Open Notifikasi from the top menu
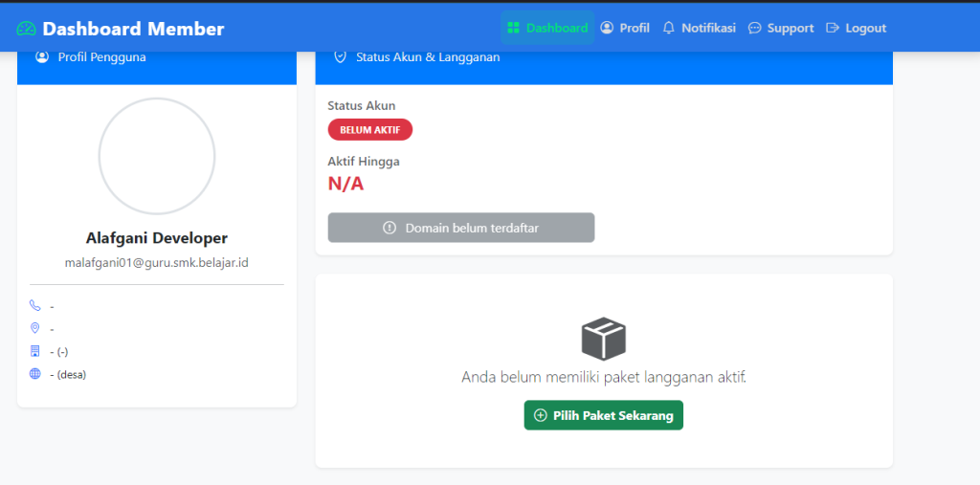Screen dimensions: 980x485 [x=699, y=28]
